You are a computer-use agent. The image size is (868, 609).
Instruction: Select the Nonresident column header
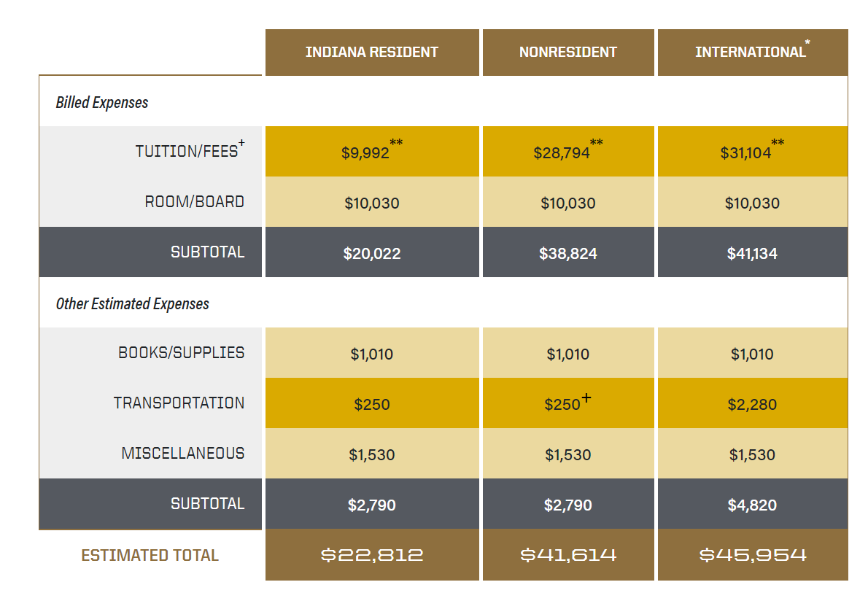(x=568, y=52)
